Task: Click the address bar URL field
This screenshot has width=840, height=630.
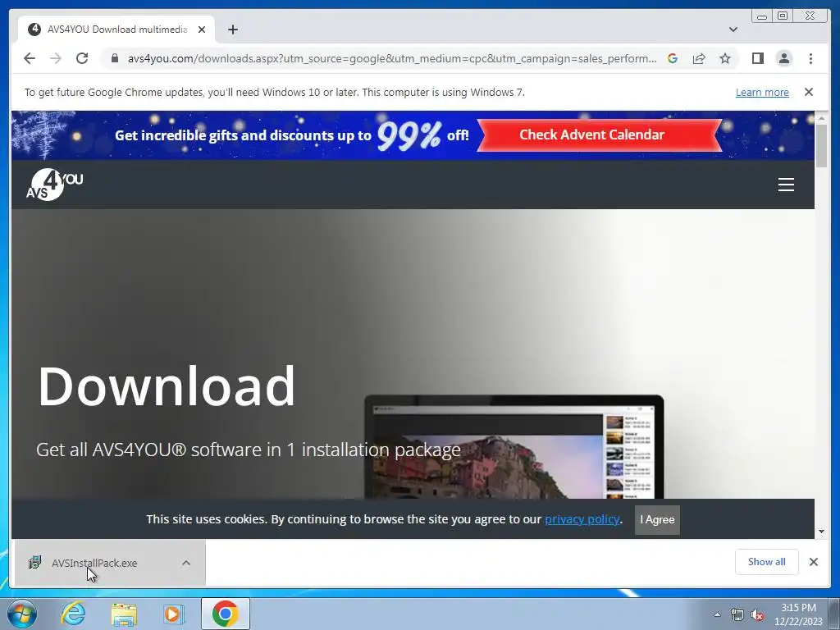Action: click(391, 58)
